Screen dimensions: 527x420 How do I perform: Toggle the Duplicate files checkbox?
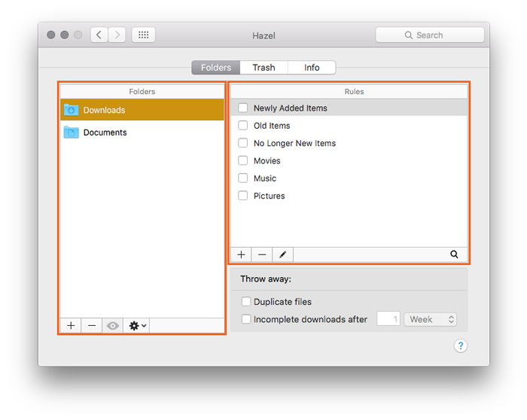246,302
